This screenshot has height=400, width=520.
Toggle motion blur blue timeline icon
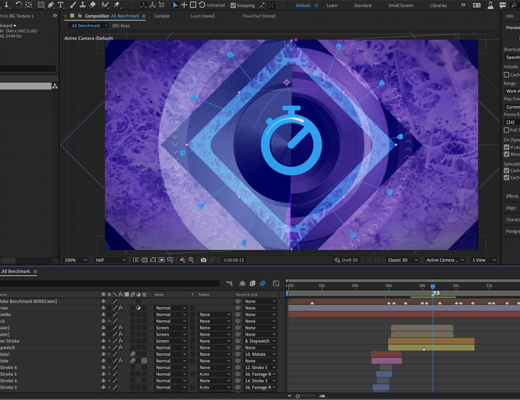click(x=263, y=283)
